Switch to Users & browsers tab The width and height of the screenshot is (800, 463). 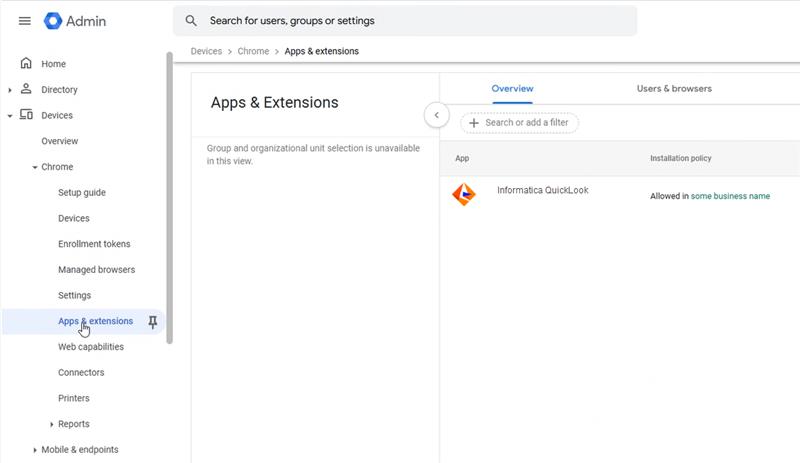[x=674, y=89]
